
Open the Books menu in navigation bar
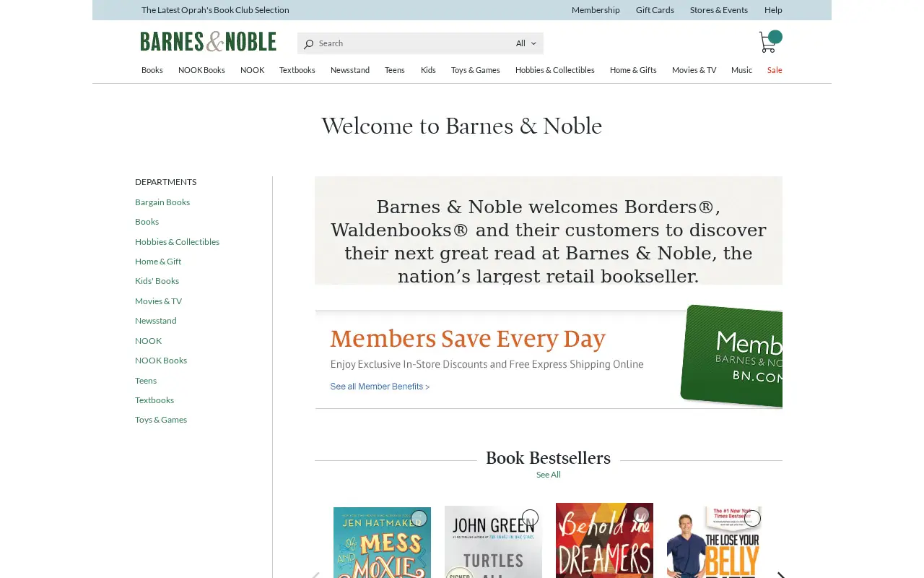coord(152,70)
